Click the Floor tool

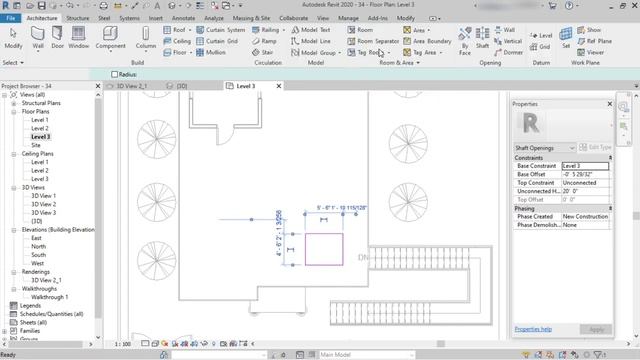coord(175,52)
